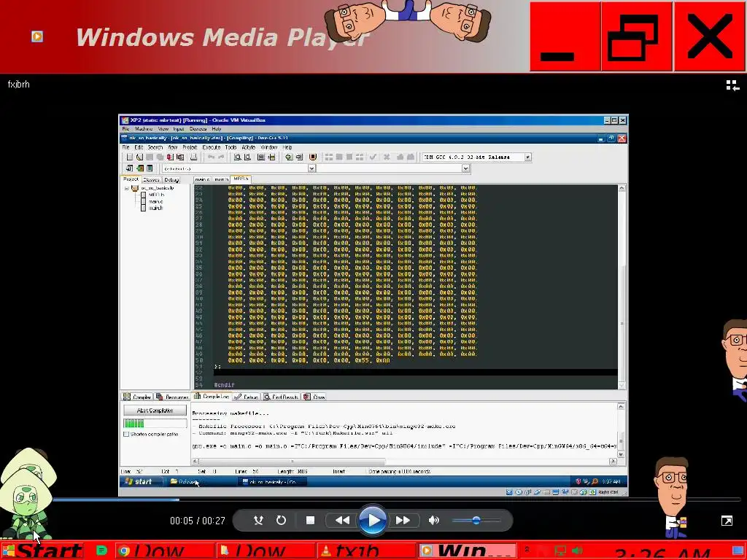Image resolution: width=747 pixels, height=560 pixels.
Task: Click the compile log horizontal scrollbar
Action: 404,461
